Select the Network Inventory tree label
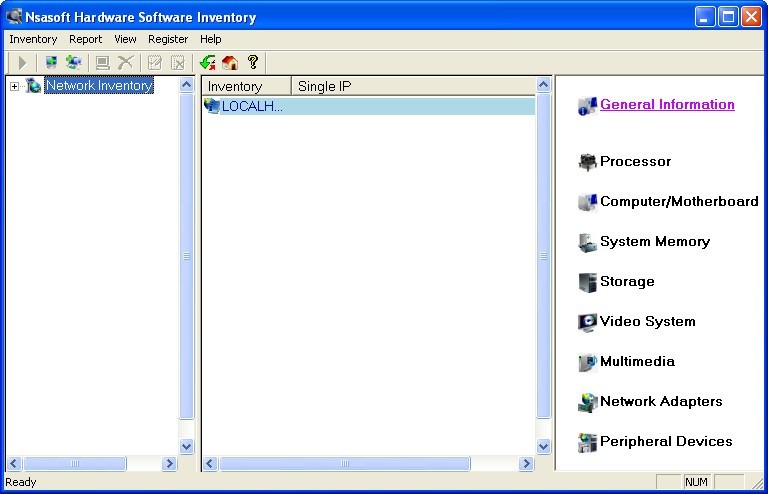This screenshot has width=768, height=494. pos(99,85)
